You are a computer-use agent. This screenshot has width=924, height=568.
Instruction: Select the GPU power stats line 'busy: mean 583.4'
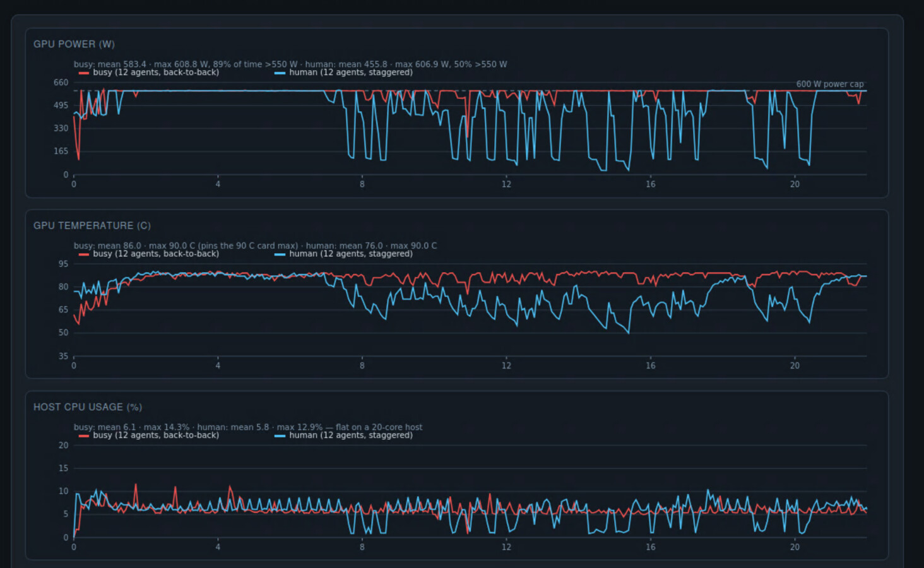click(290, 64)
